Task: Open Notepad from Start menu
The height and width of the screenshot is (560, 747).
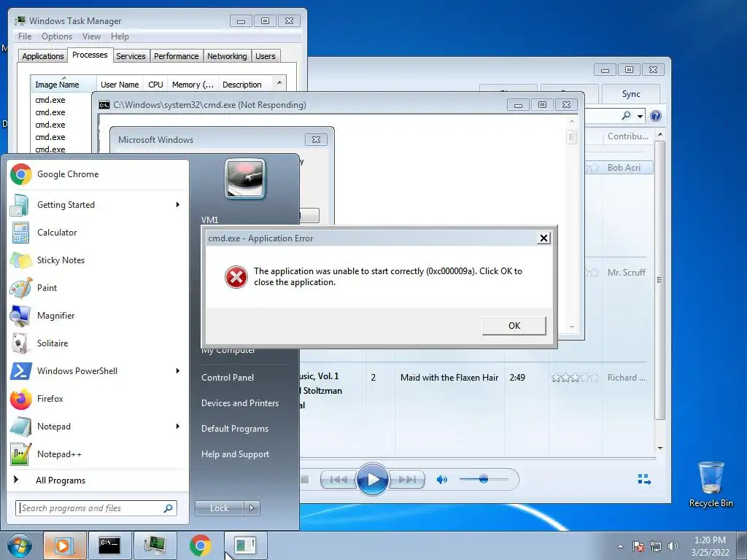Action: (98, 426)
